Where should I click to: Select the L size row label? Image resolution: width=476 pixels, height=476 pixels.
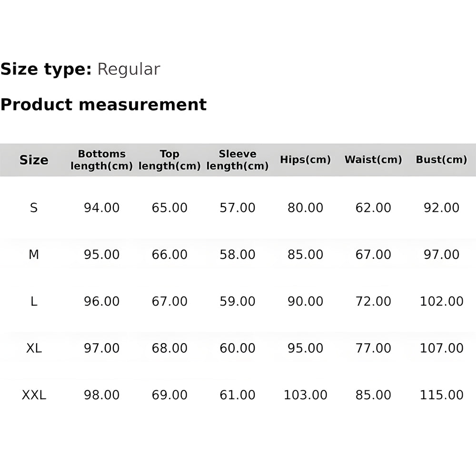point(34,301)
